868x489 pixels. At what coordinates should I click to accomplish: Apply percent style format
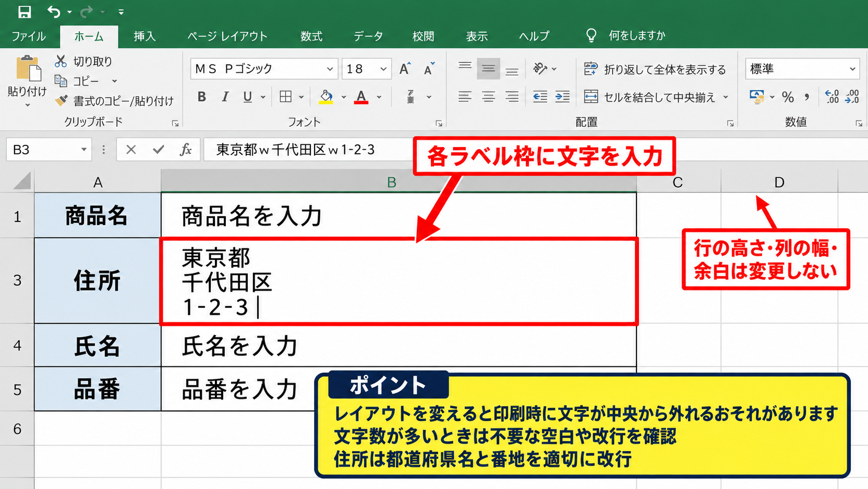coord(788,97)
